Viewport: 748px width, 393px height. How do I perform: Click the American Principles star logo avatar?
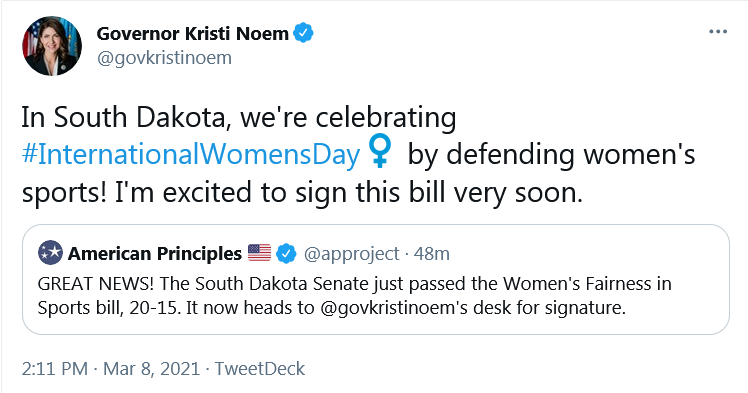50,253
